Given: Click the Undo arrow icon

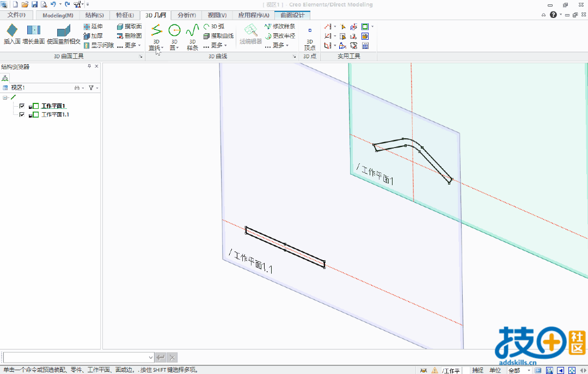Looking at the screenshot, I should click(53, 4).
